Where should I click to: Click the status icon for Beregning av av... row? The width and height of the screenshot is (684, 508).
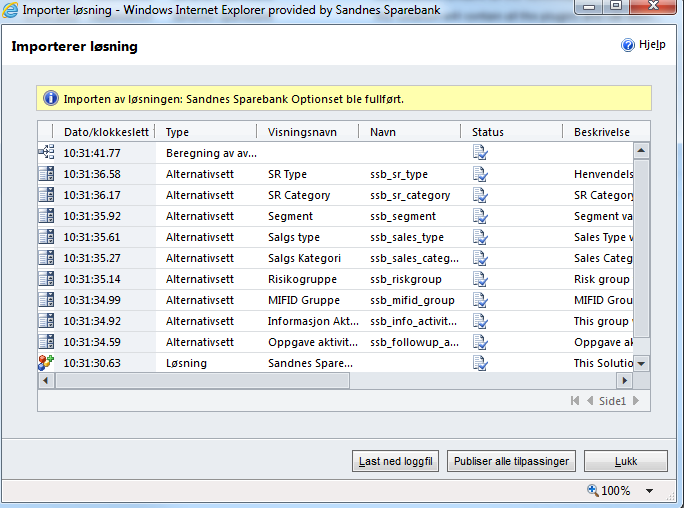(x=480, y=153)
